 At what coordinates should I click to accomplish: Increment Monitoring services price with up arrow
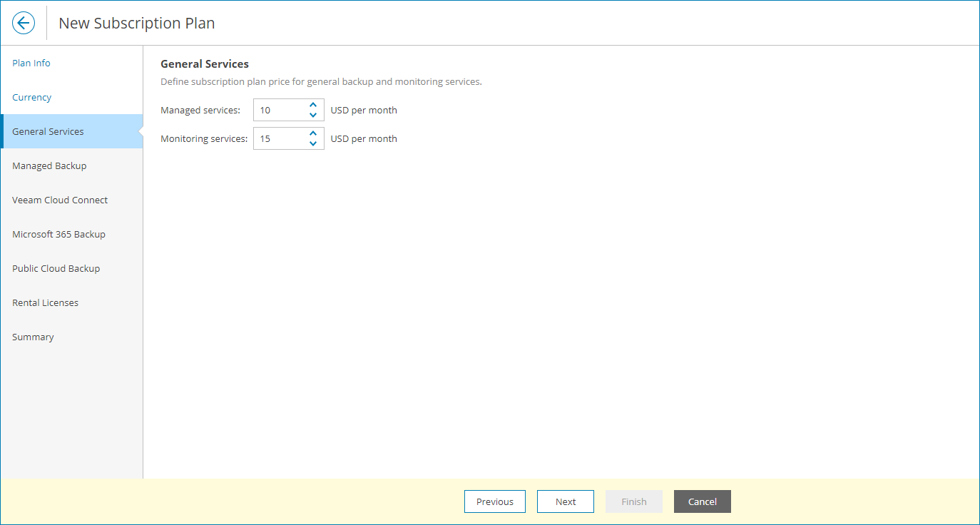click(312, 133)
